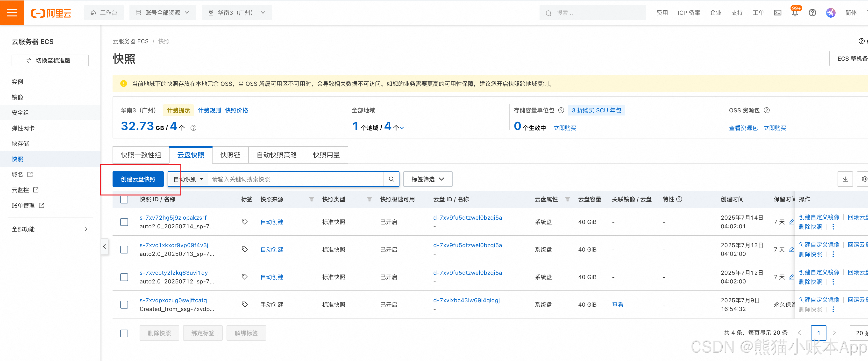Click help icon beside 特性 column header
The width and height of the screenshot is (868, 361).
[x=679, y=199]
